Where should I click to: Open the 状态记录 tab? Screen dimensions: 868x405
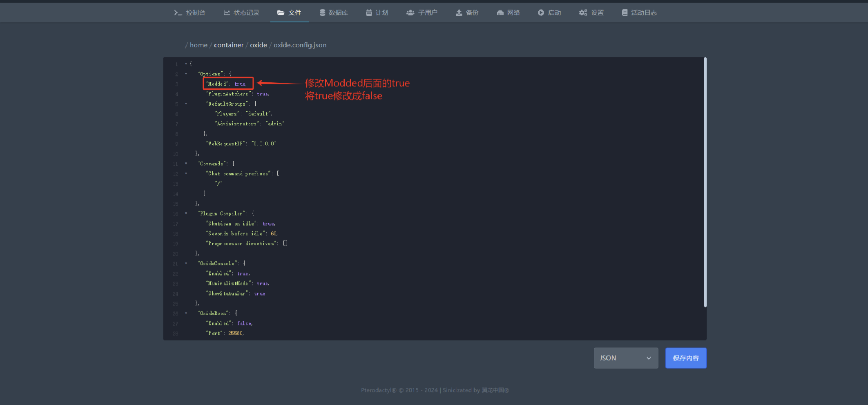point(241,13)
